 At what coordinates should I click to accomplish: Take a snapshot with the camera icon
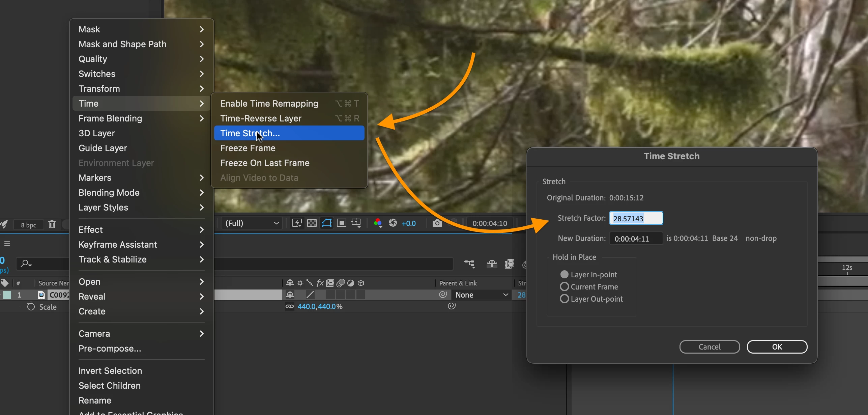point(437,223)
